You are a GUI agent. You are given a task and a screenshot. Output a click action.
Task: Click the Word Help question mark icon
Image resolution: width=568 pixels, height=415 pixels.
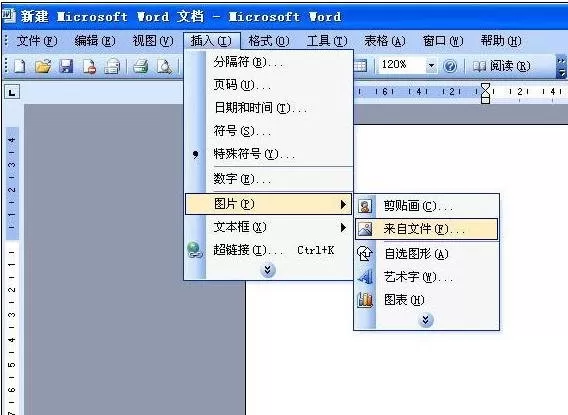450,66
